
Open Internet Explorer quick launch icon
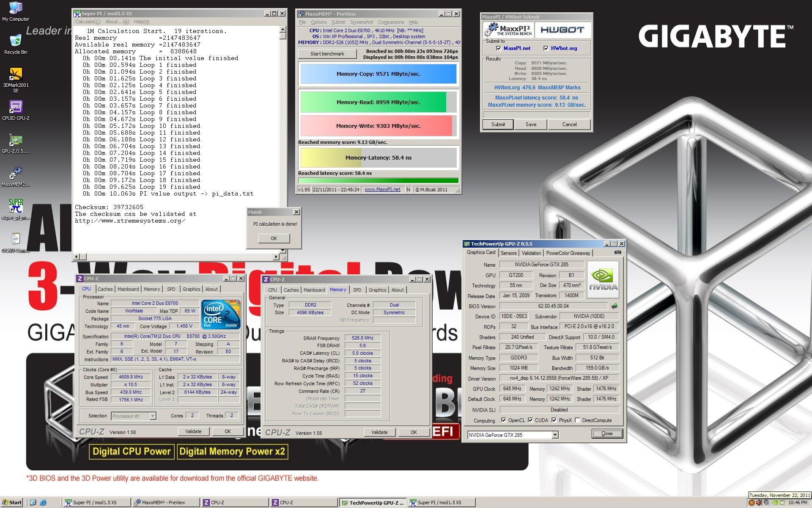click(x=43, y=502)
